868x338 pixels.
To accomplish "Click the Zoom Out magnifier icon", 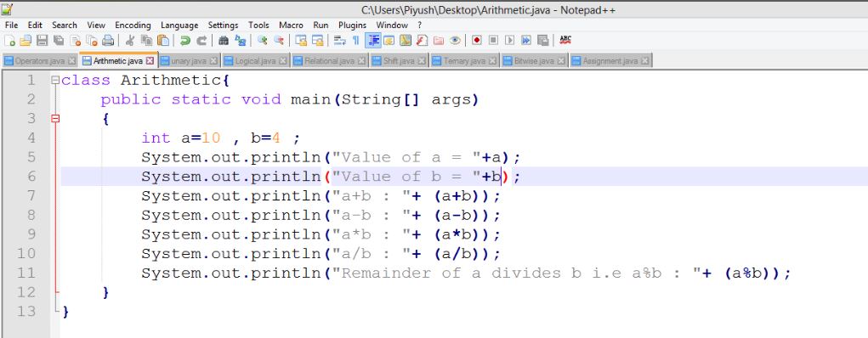I will pyautogui.click(x=279, y=41).
